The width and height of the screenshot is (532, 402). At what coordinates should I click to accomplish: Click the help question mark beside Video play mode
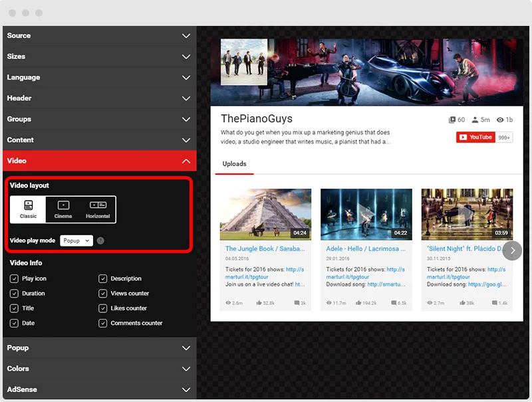pos(100,241)
